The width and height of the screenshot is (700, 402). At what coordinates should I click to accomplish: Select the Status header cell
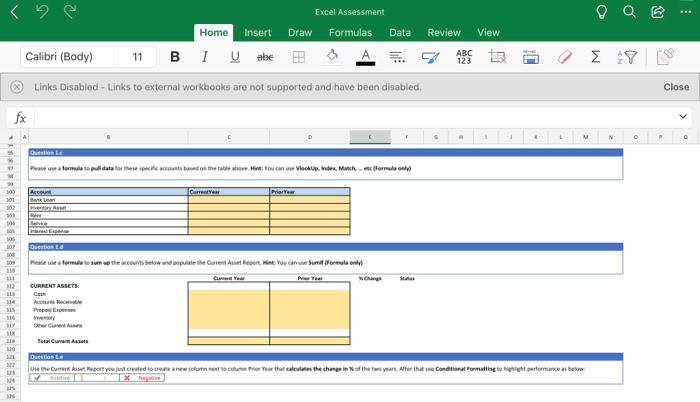(407, 278)
